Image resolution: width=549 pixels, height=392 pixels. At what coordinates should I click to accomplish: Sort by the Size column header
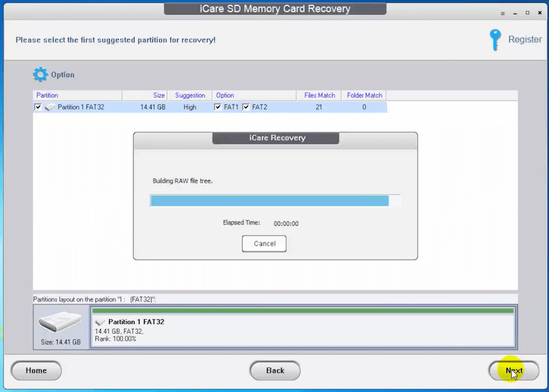pos(145,95)
